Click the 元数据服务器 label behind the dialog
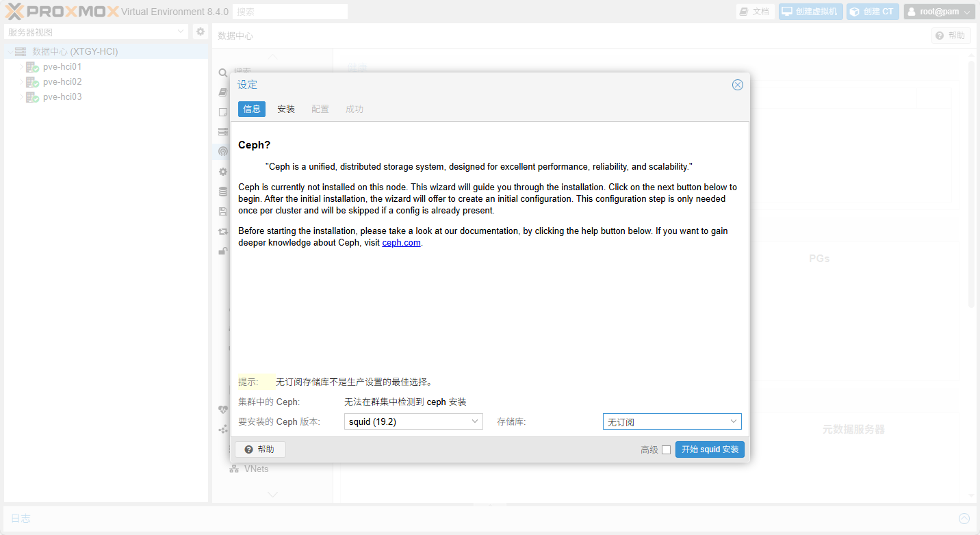 tap(853, 430)
